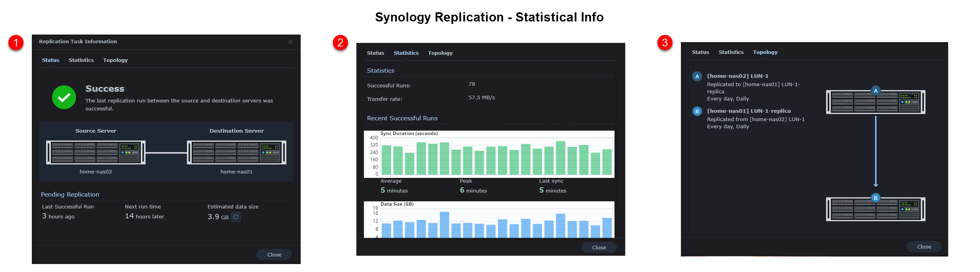The height and width of the screenshot is (272, 980).
Task: Click the home-nas01 destination server icon
Action: [237, 152]
